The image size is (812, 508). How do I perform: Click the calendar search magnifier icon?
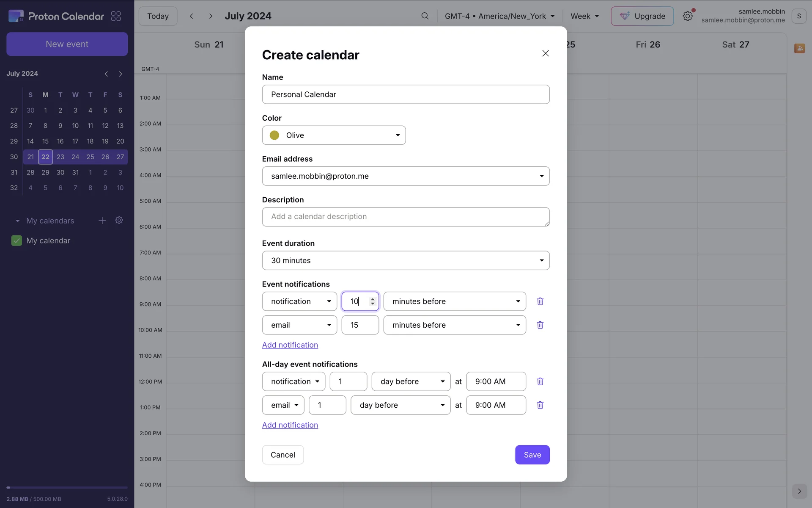[x=425, y=16]
